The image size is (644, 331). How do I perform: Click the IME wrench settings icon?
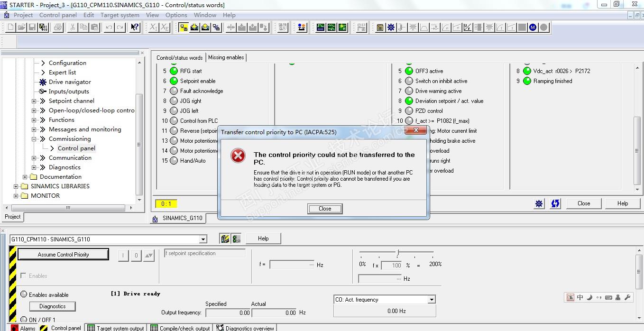click(x=627, y=297)
